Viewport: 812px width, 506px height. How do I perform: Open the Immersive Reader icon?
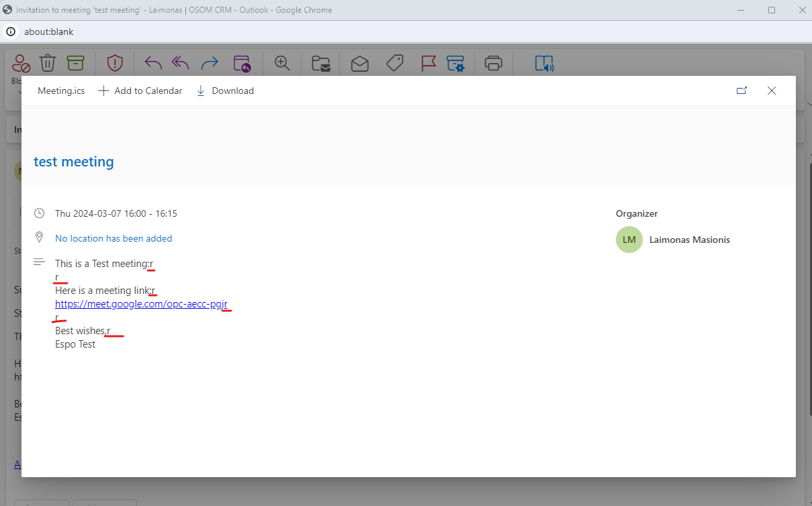pyautogui.click(x=544, y=63)
